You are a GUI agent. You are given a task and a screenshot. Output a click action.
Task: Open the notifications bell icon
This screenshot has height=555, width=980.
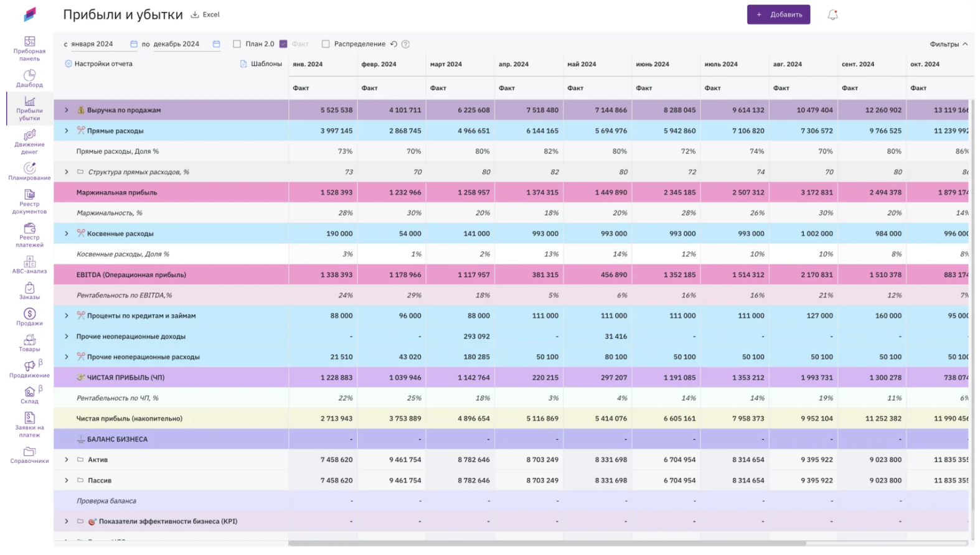click(832, 15)
